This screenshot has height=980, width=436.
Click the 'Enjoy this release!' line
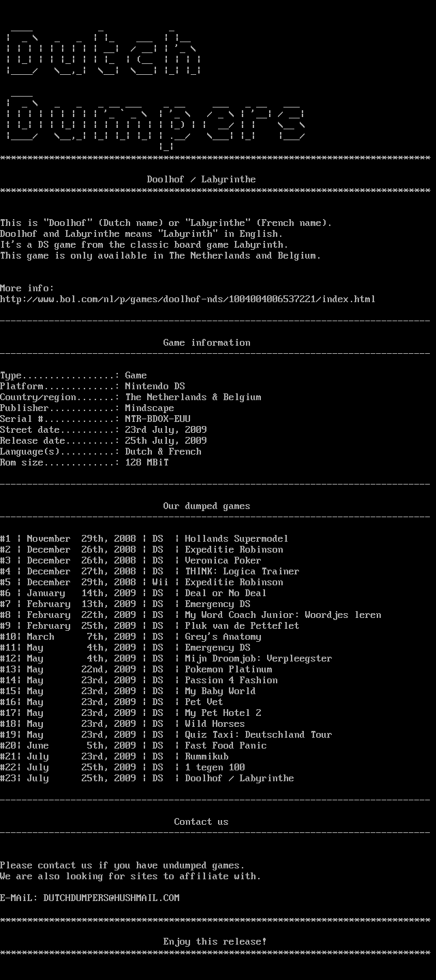tap(215, 942)
